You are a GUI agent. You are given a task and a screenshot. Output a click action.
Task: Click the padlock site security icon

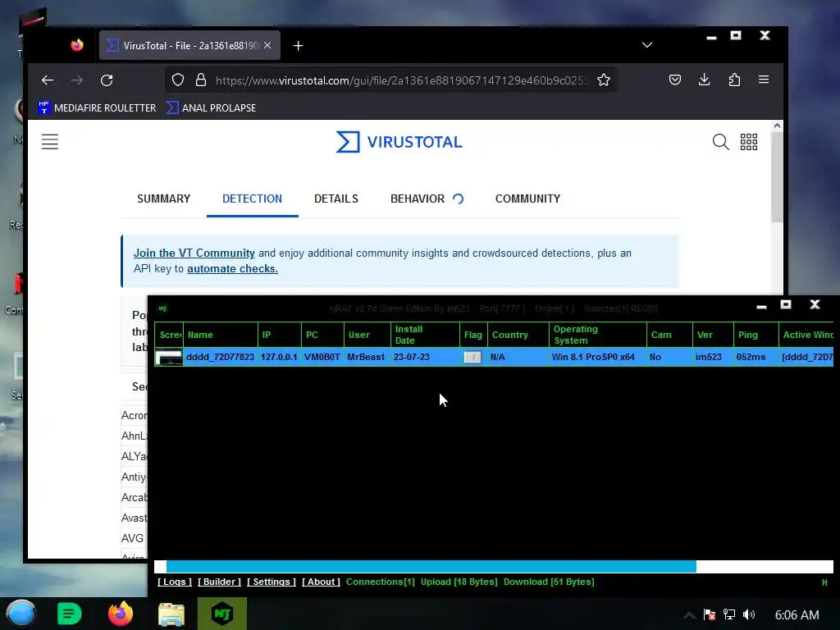(201, 80)
